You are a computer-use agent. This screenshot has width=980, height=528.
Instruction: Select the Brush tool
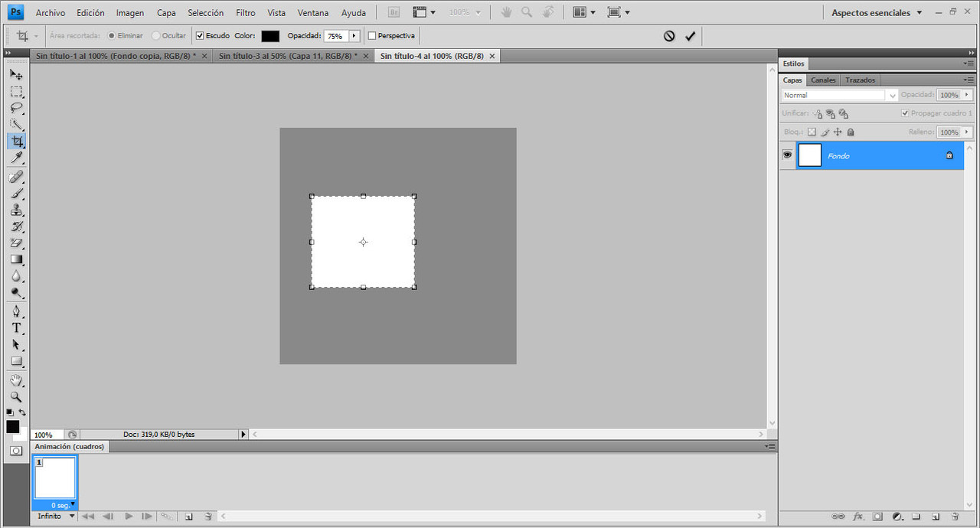pos(16,194)
